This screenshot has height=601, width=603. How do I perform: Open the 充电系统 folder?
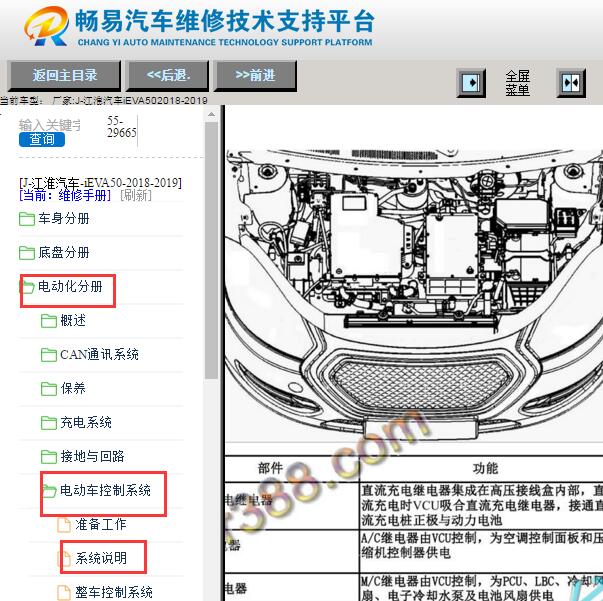coord(86,422)
